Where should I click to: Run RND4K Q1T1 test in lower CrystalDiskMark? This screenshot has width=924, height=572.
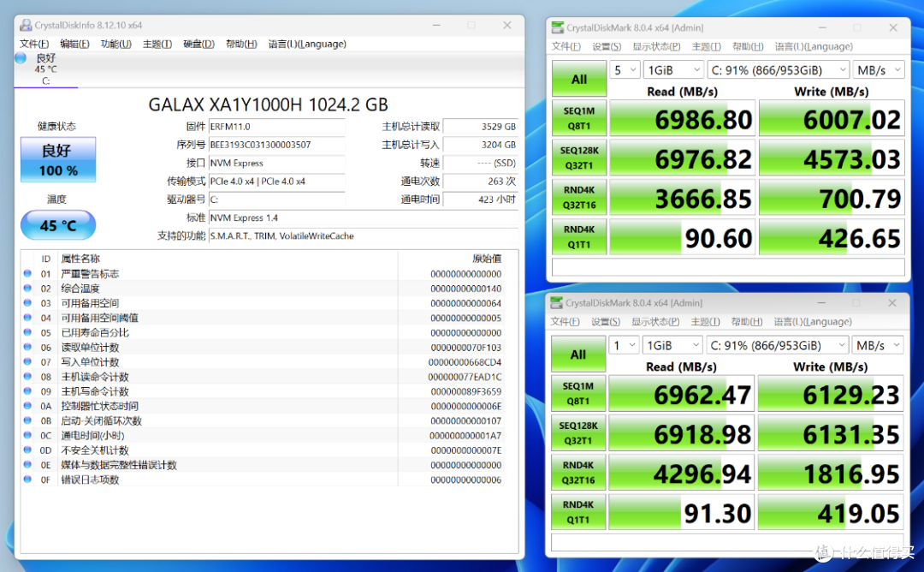[x=577, y=512]
